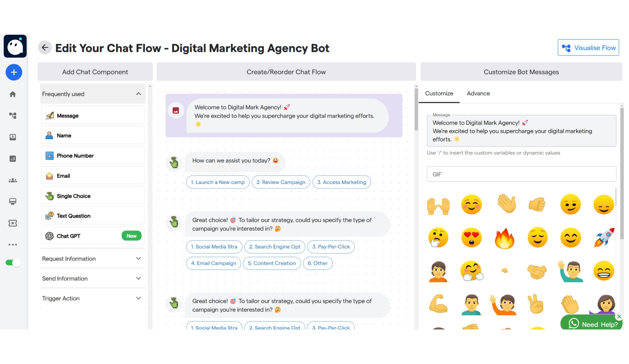Insert the fire emoji
The width and height of the screenshot is (629, 364).
coord(504,238)
